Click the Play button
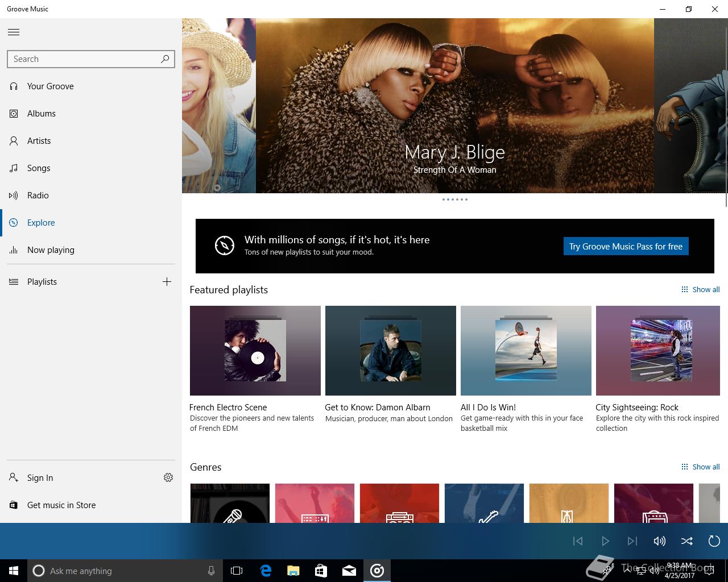 coord(605,541)
